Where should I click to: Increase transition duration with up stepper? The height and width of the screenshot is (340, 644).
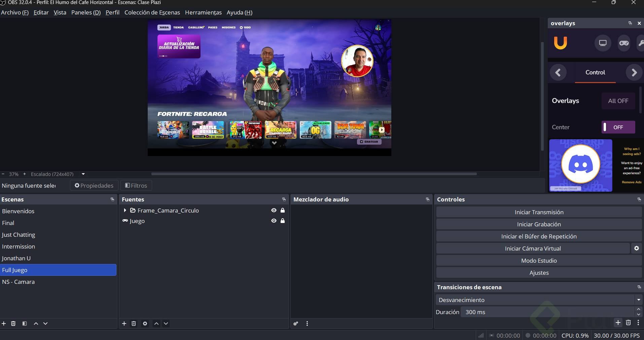coord(639,309)
